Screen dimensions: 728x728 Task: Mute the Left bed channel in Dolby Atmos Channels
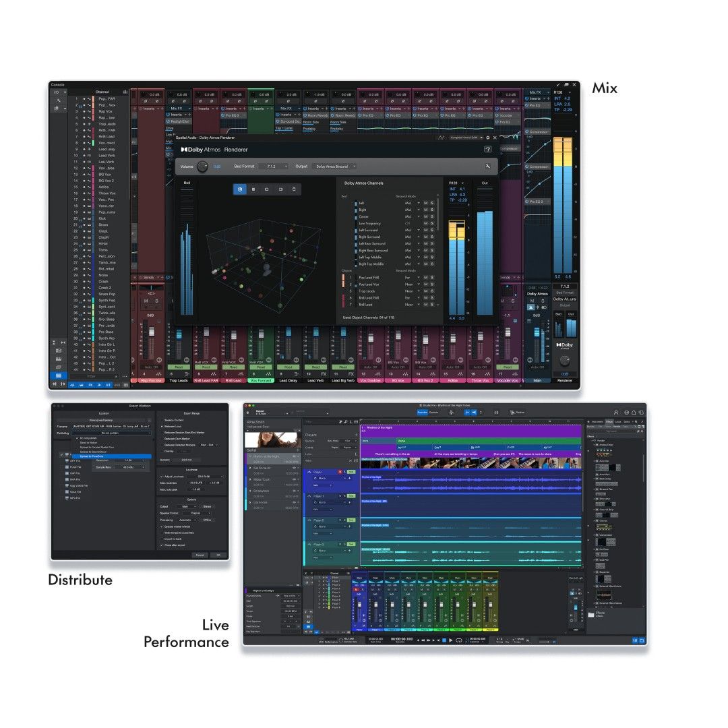coord(425,203)
